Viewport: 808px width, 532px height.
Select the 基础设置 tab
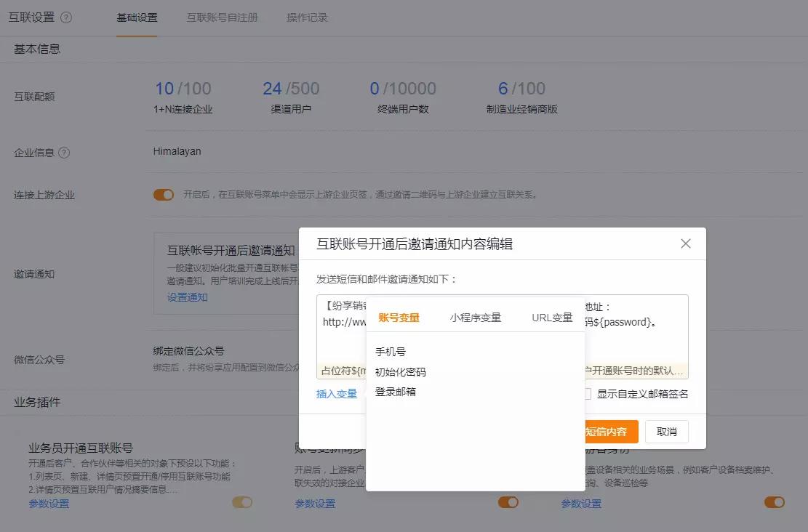pos(137,17)
